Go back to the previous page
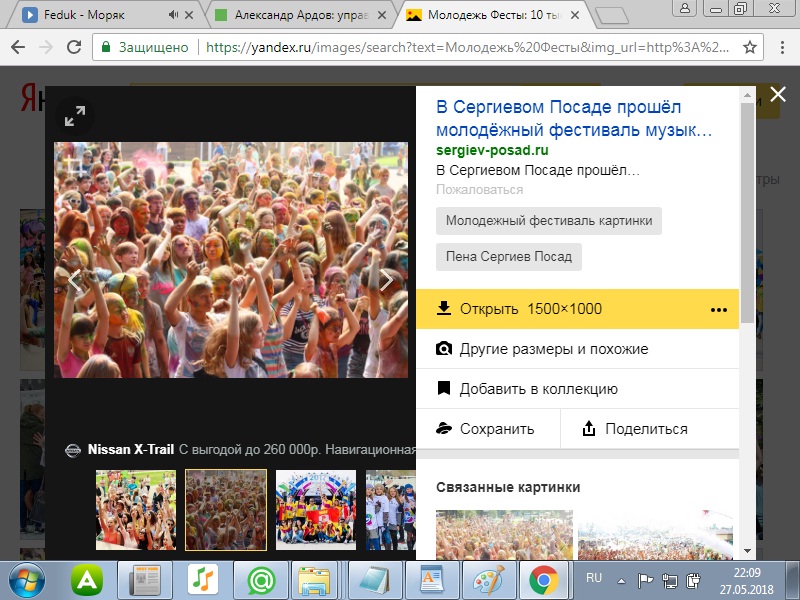Image resolution: width=800 pixels, height=600 pixels. pos(18,47)
